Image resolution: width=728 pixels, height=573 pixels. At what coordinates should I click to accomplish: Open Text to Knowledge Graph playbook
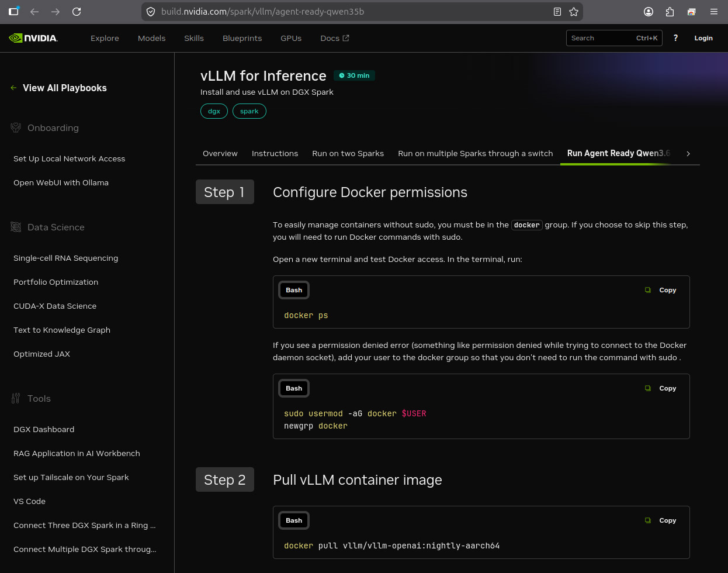pyautogui.click(x=62, y=330)
